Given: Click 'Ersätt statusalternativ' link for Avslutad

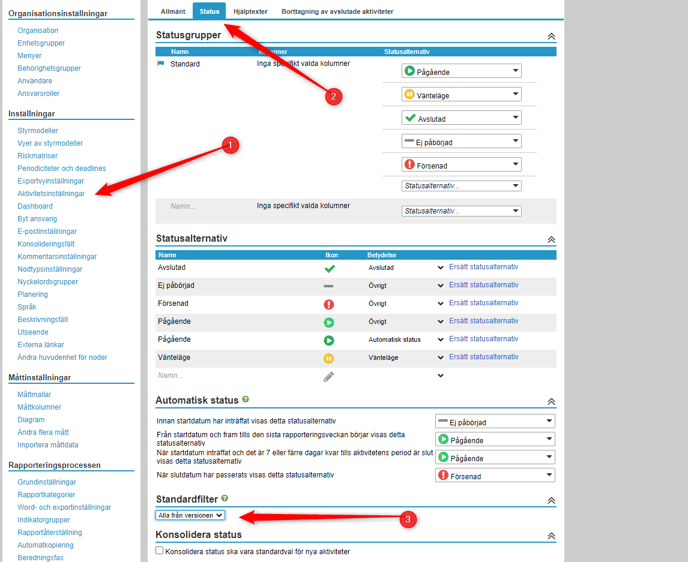Looking at the screenshot, I should click(x=483, y=267).
